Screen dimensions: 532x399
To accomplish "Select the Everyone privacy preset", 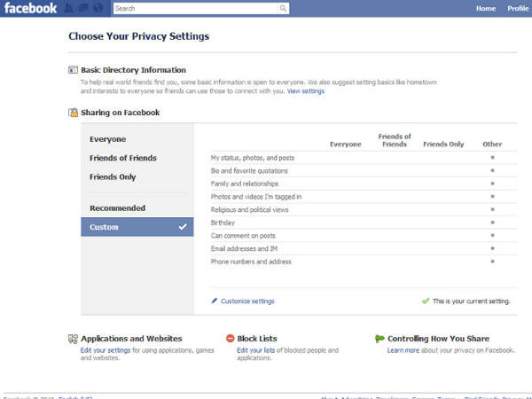I will coord(108,139).
